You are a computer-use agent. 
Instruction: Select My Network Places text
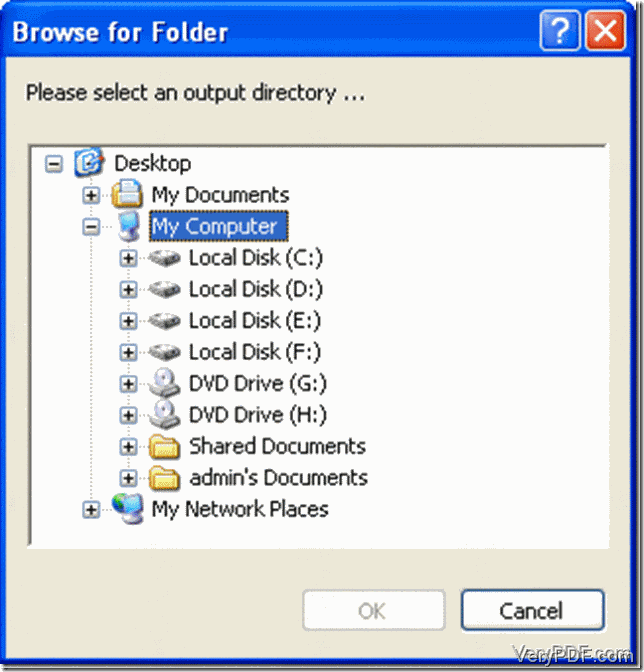tap(240, 509)
